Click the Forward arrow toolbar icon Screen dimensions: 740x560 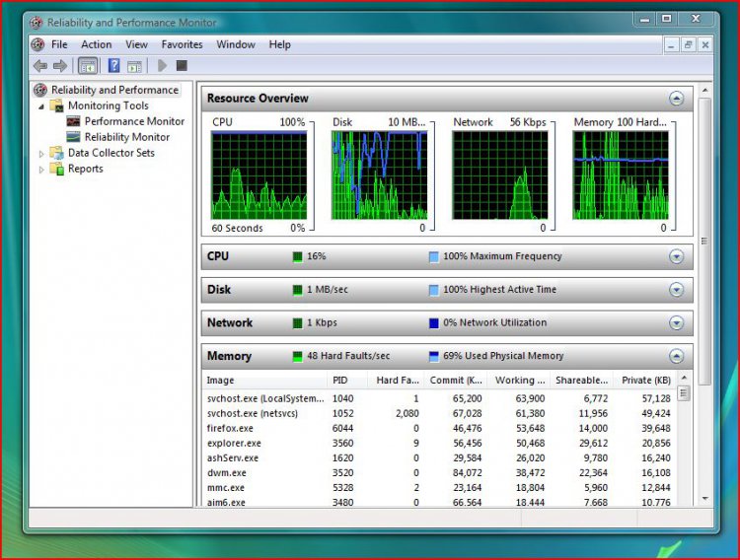pyautogui.click(x=60, y=66)
